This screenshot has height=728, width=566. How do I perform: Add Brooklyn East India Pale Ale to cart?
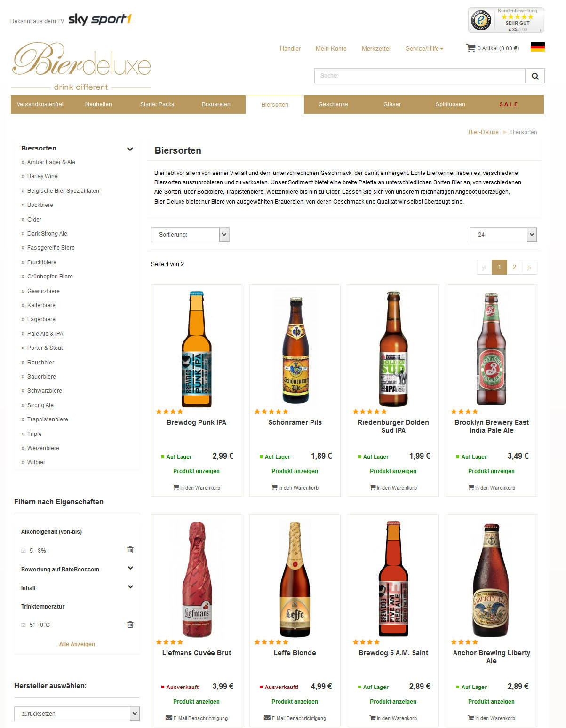(491, 488)
